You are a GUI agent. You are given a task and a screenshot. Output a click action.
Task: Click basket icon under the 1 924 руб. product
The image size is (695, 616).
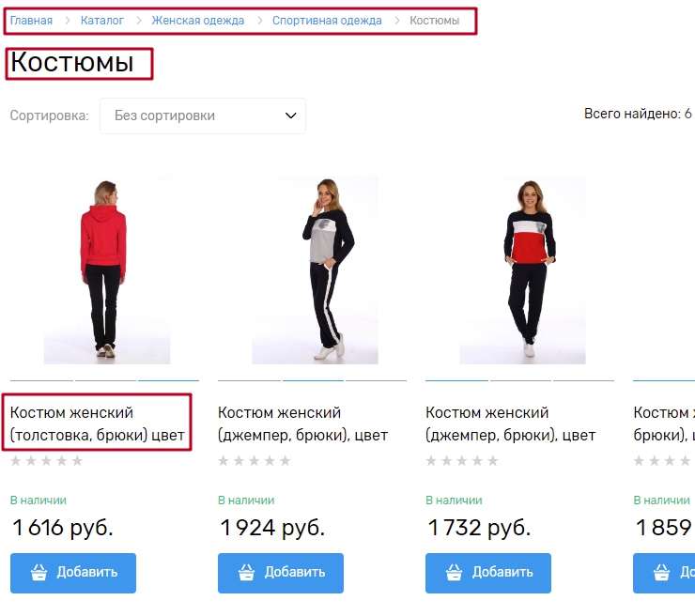[247, 573]
